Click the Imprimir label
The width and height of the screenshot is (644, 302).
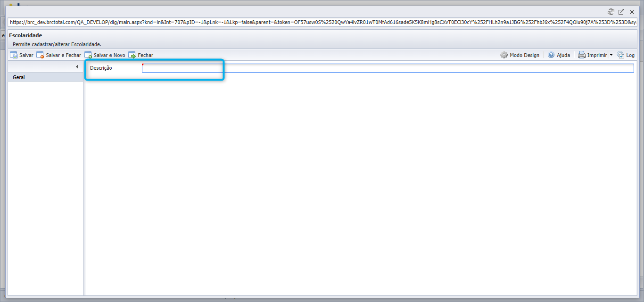597,55
